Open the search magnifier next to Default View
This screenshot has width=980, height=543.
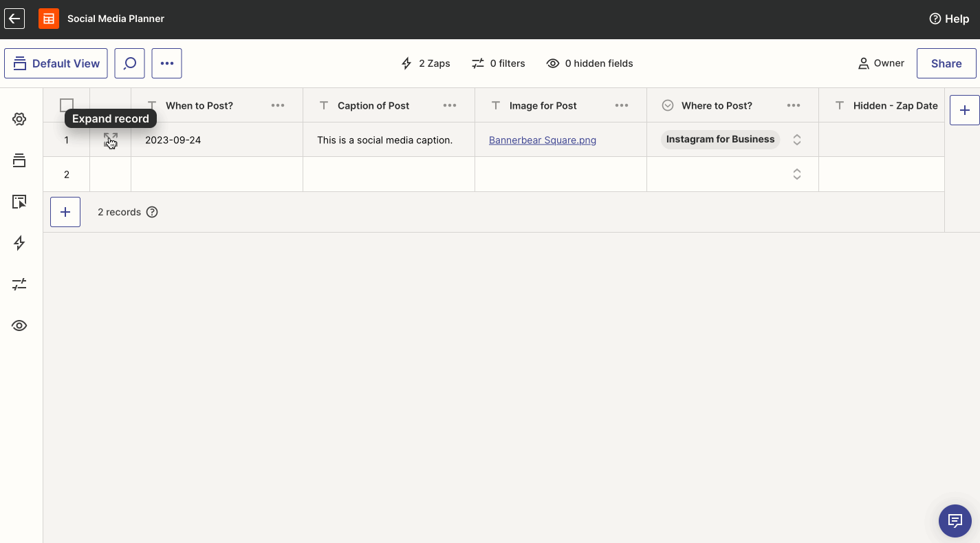129,63
